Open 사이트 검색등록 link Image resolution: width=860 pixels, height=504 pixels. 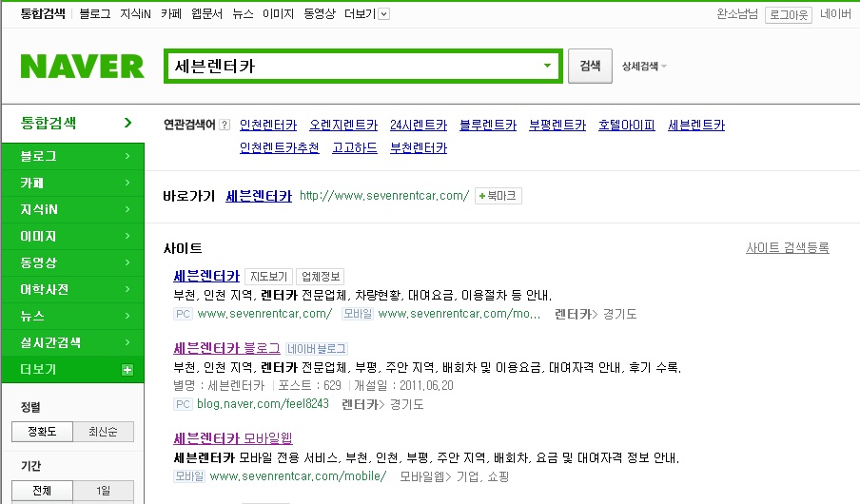pyautogui.click(x=788, y=248)
